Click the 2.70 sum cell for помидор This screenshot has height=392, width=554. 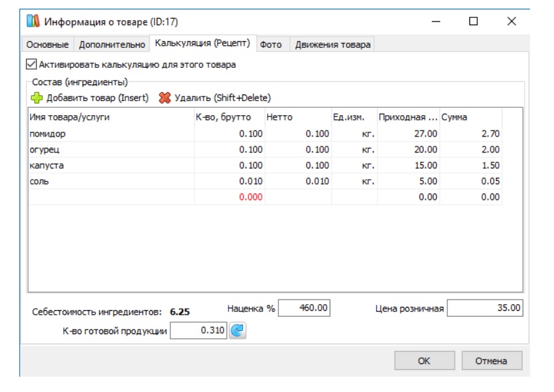point(471,134)
